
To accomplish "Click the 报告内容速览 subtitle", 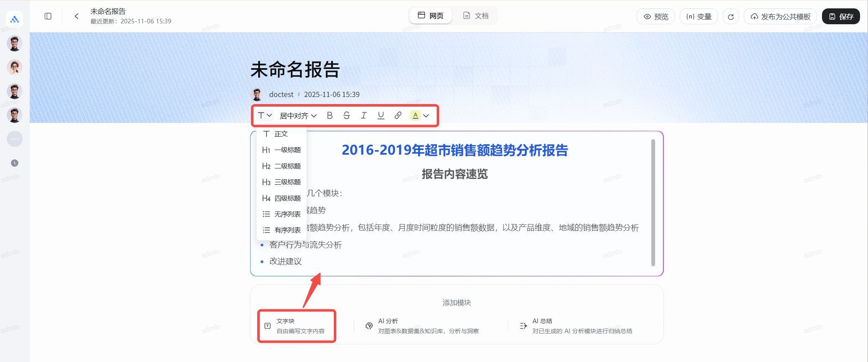I will 455,174.
